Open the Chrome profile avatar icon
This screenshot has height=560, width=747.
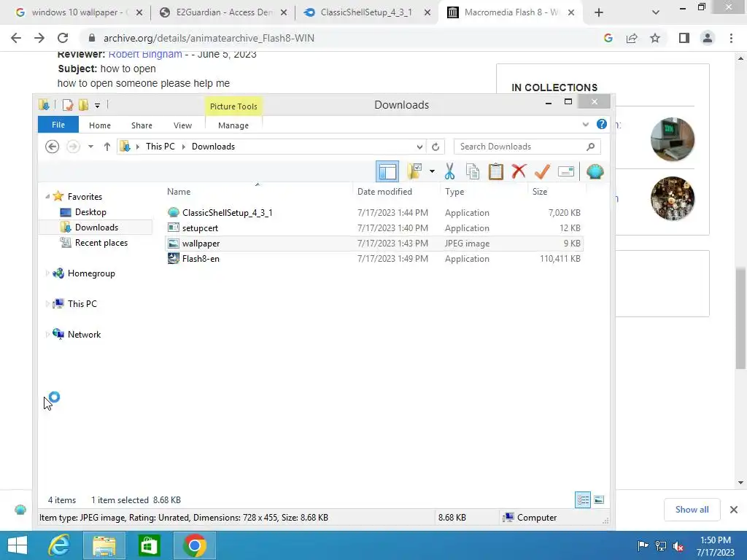(x=708, y=38)
